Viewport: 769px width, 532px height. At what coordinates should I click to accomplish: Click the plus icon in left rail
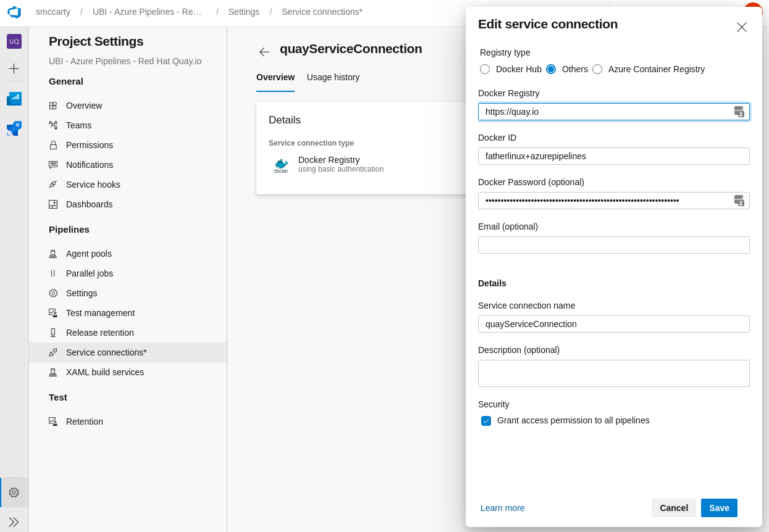click(x=14, y=69)
